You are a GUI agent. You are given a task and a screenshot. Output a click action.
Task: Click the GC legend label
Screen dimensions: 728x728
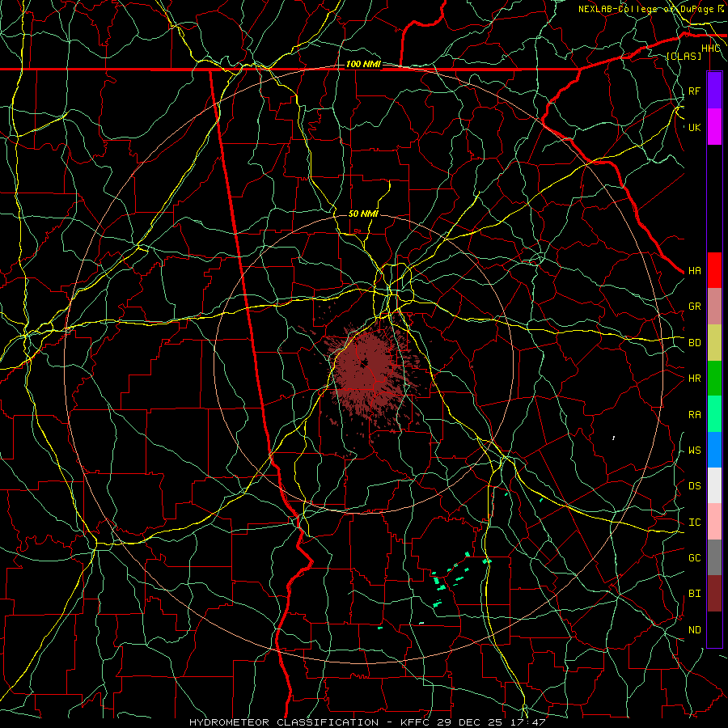(x=694, y=558)
